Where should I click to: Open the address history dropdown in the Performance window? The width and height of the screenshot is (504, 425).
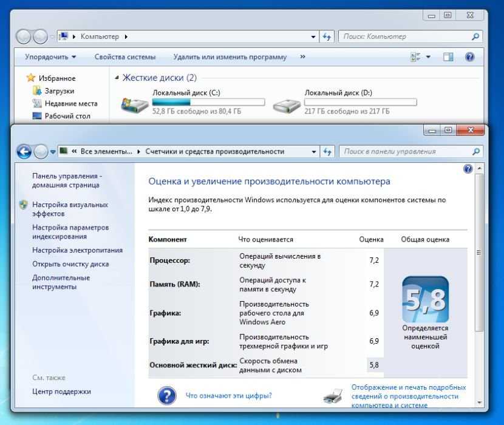click(x=314, y=152)
